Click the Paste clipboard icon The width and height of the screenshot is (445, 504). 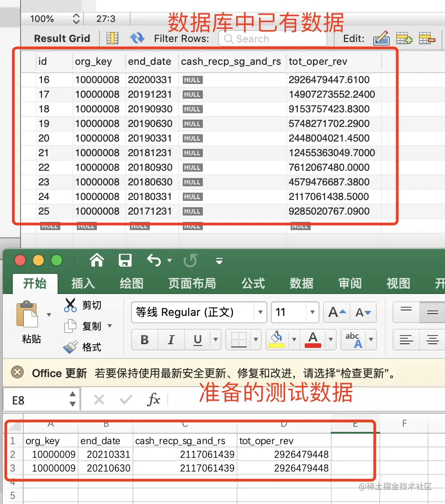point(27,314)
